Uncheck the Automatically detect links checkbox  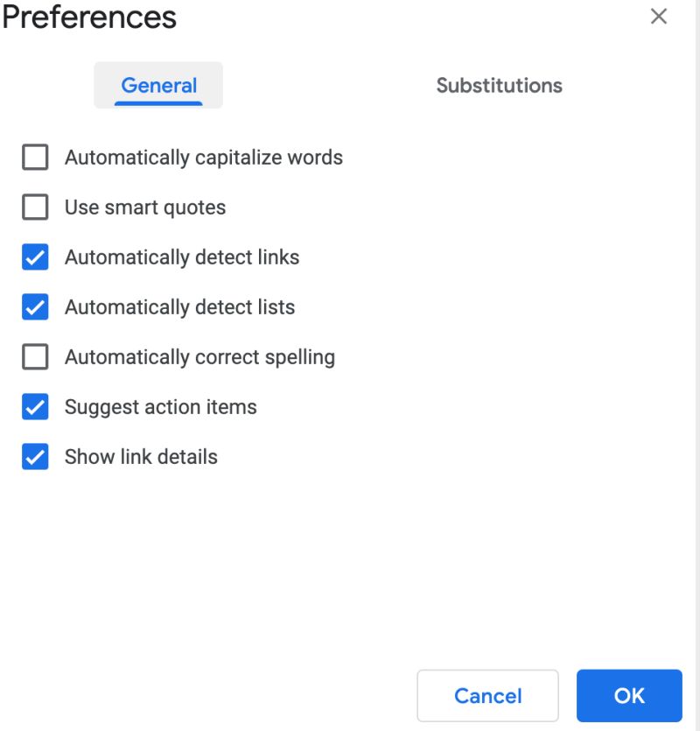35,257
